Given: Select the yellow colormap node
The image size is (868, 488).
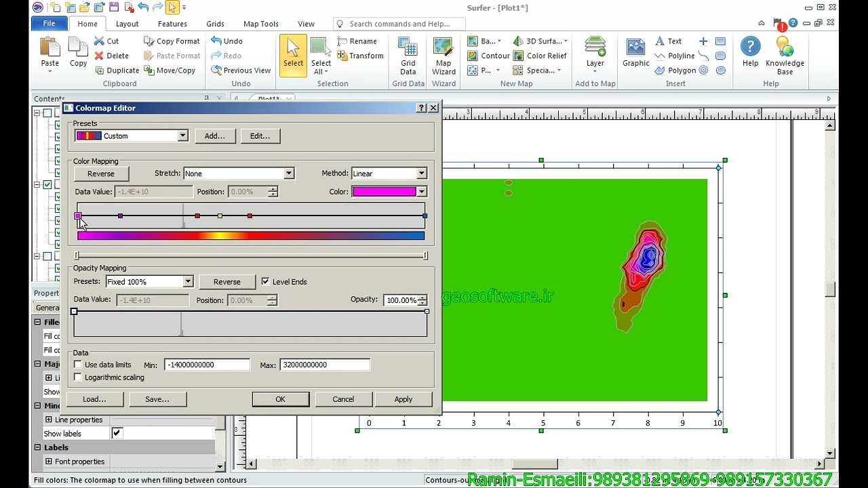Looking at the screenshot, I should (220, 216).
